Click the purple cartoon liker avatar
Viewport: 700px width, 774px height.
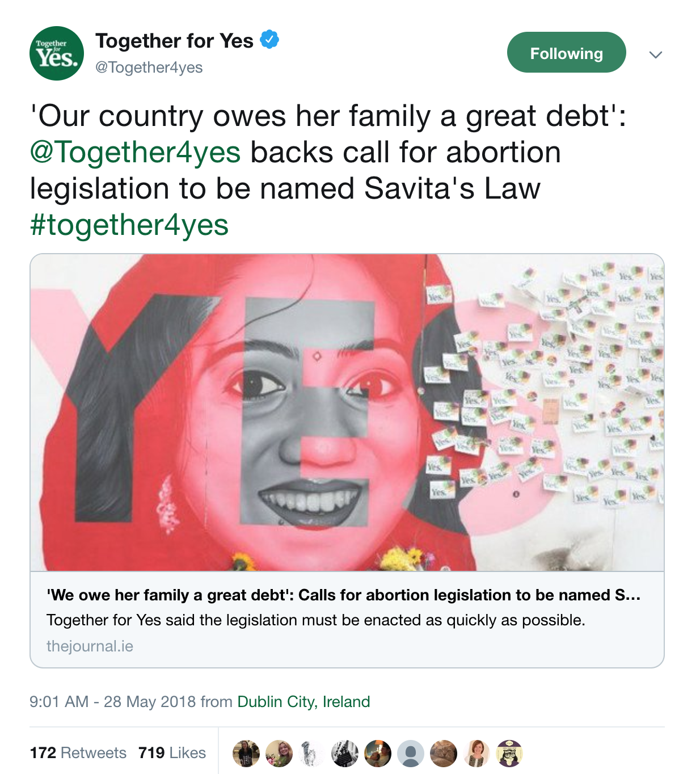[509, 754]
